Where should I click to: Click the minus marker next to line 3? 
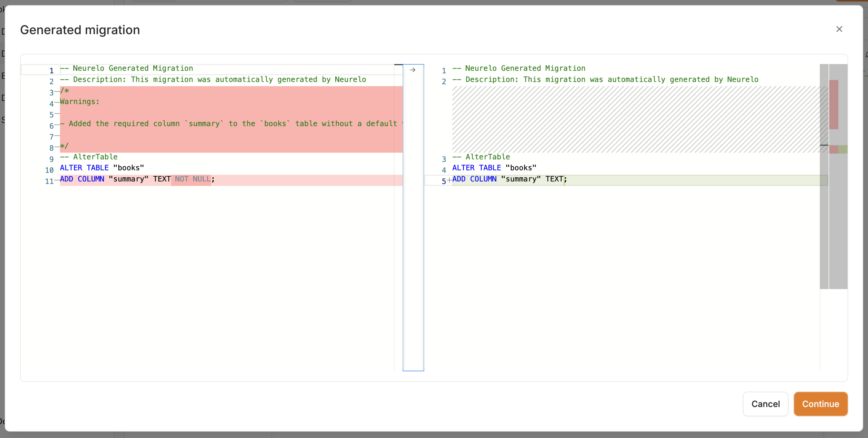coord(57,92)
